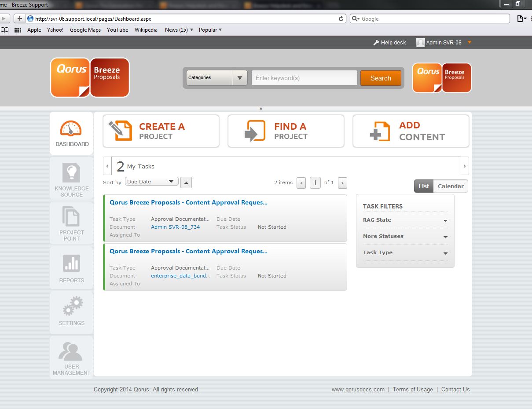The height and width of the screenshot is (409, 532).
Task: Click the browser address bar URL
Action: coord(93,19)
